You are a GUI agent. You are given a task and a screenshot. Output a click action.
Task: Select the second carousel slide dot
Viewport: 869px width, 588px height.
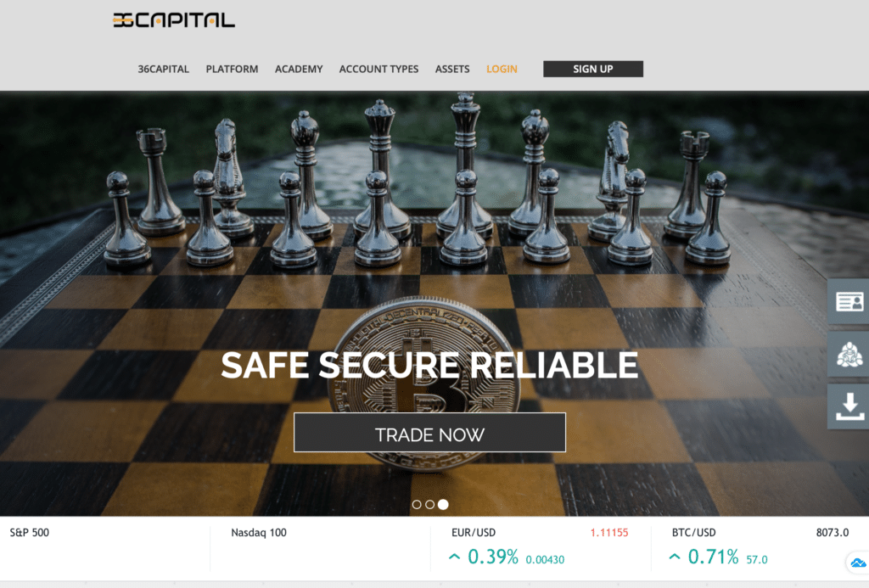pyautogui.click(x=430, y=504)
